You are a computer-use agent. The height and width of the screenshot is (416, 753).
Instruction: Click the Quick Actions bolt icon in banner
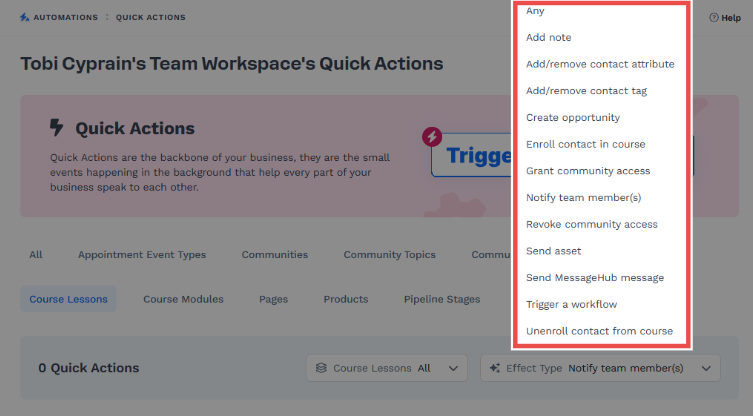[57, 128]
